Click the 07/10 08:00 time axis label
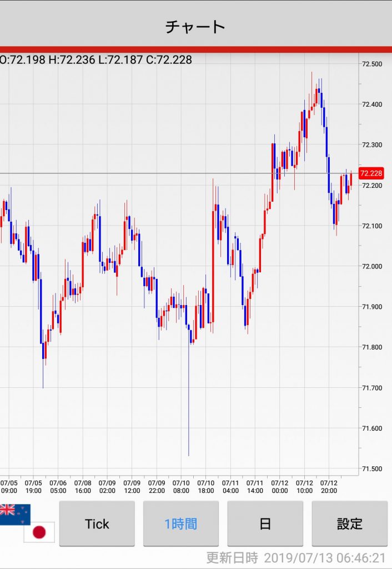The width and height of the screenshot is (392, 569). point(181,487)
